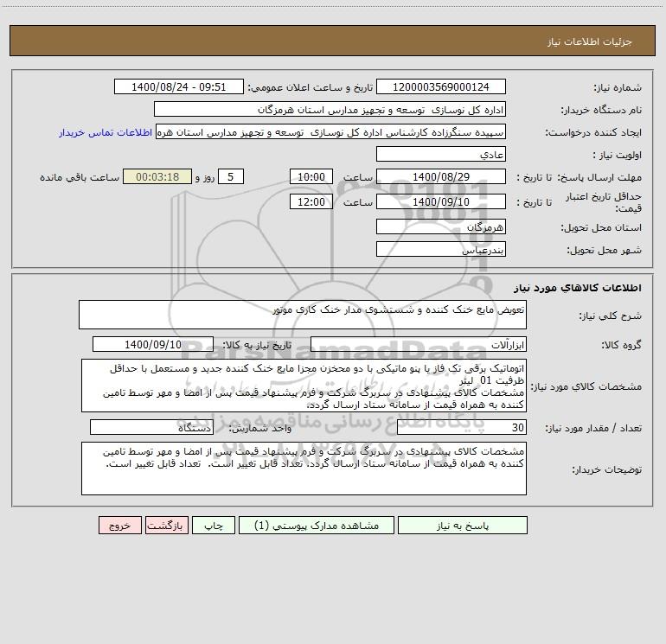Viewport: 666px width, 644px height.
Task: Click quantity field showing 30
Action: point(462,427)
